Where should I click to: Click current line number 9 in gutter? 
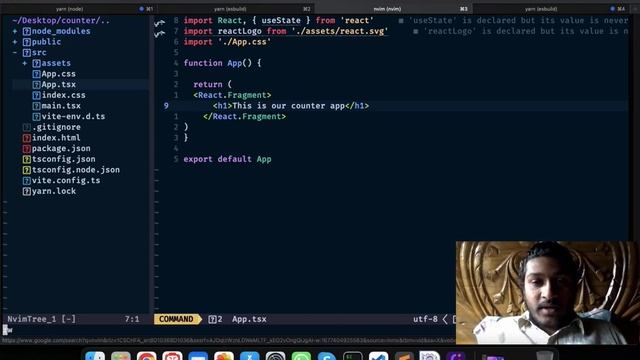coord(166,106)
